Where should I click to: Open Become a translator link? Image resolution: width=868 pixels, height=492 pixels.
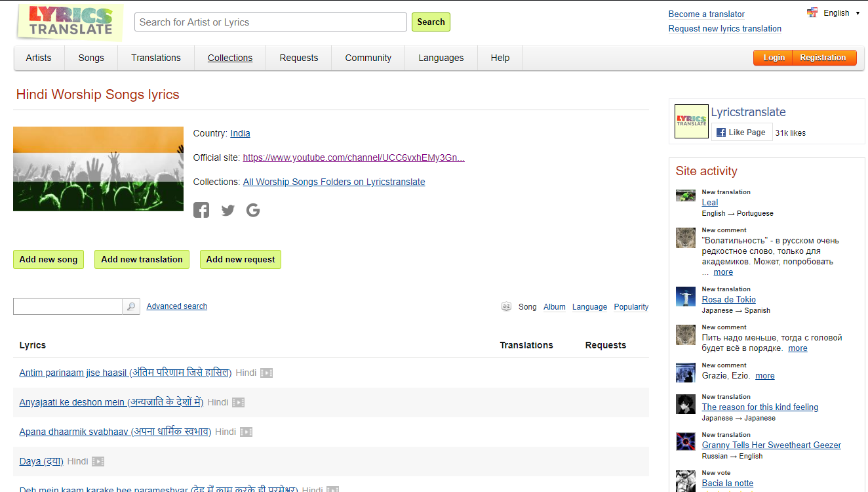point(707,14)
